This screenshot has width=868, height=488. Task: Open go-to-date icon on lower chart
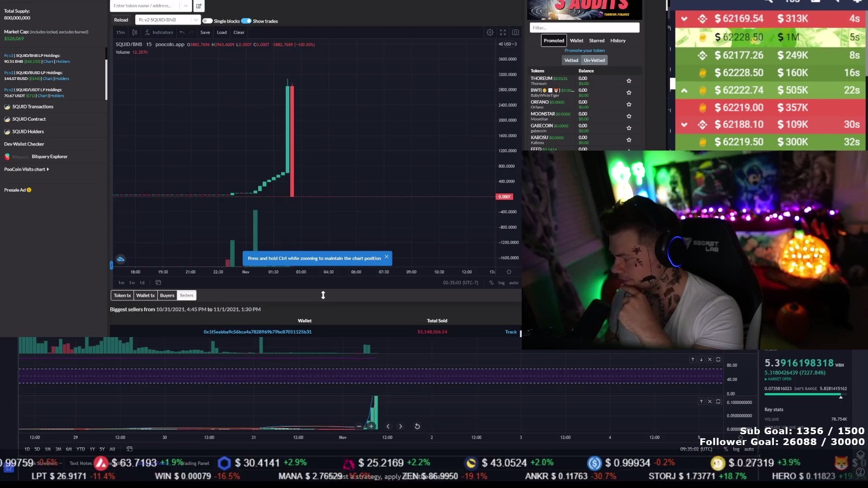coord(129,449)
